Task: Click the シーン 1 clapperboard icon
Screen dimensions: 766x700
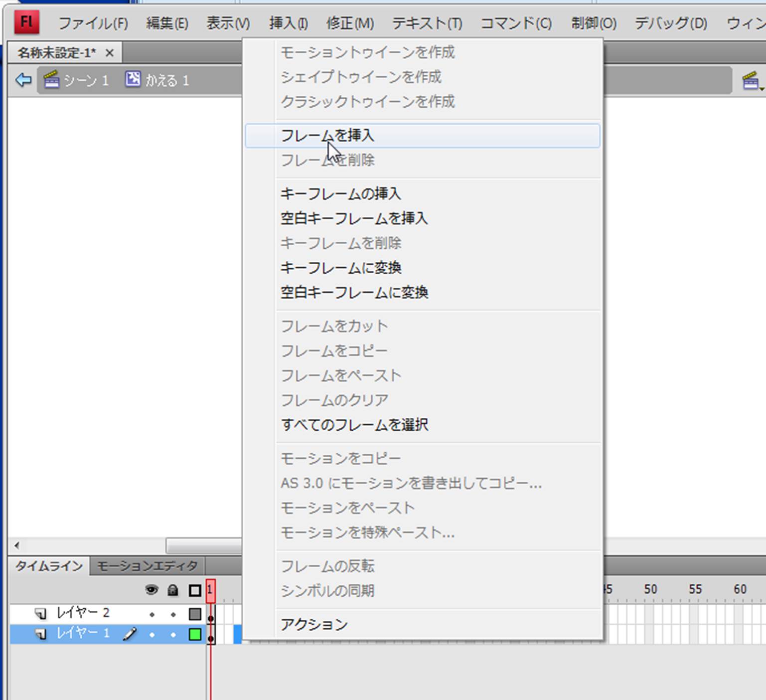Action: (51, 80)
